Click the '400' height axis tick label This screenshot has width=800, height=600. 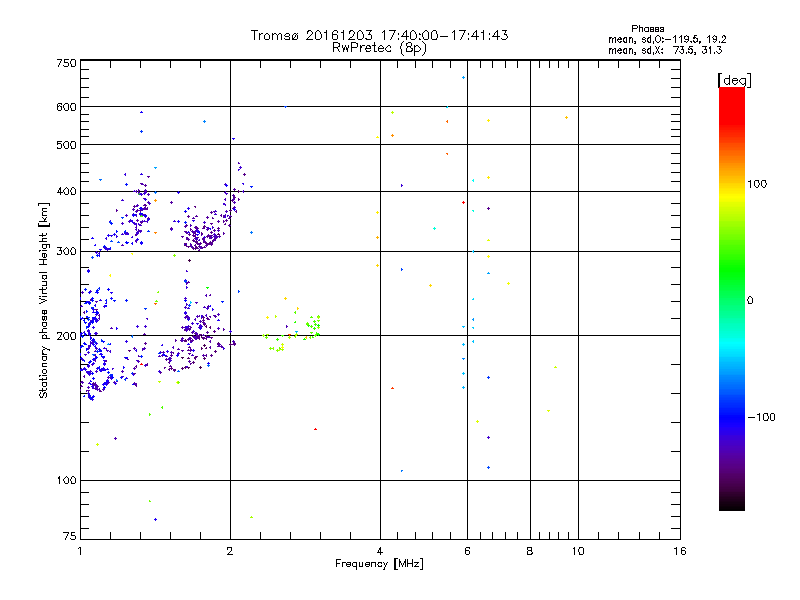pos(66,192)
